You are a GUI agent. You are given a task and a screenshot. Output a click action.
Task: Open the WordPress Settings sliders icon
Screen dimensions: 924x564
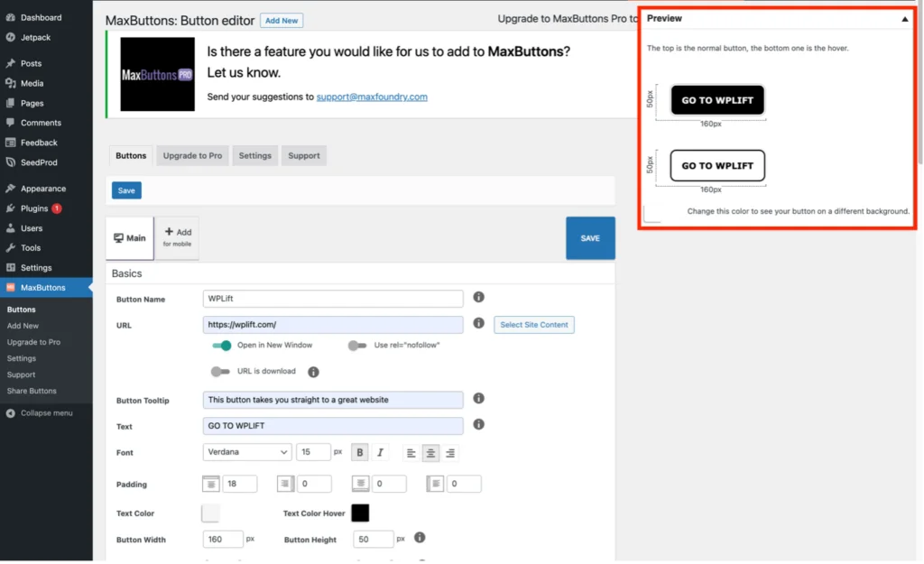point(11,267)
